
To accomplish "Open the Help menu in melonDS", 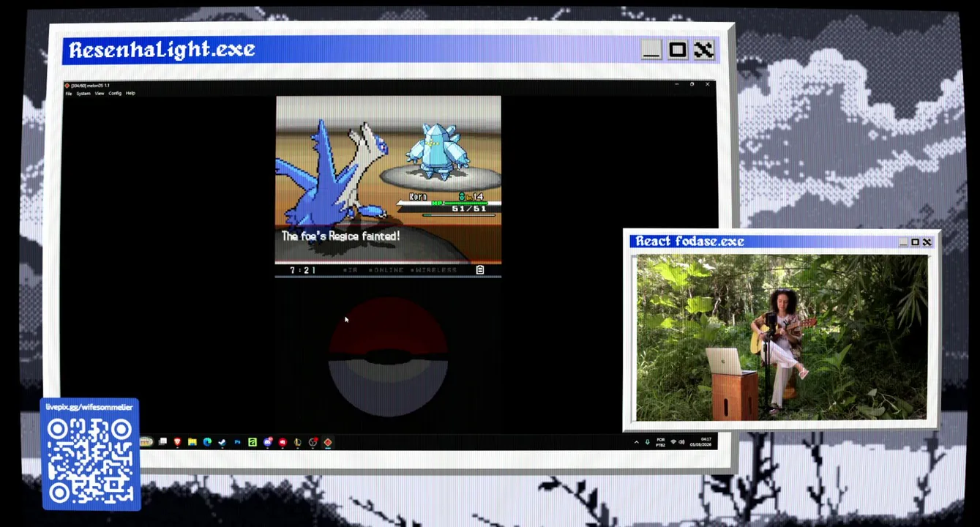I will (x=130, y=94).
